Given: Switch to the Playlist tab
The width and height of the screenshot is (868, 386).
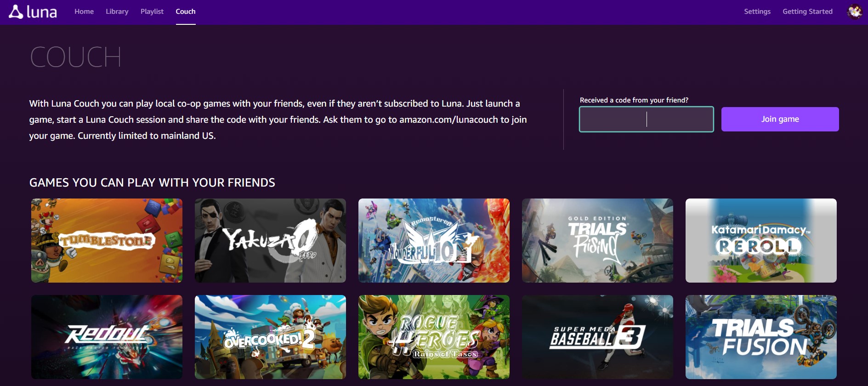Looking at the screenshot, I should [152, 11].
